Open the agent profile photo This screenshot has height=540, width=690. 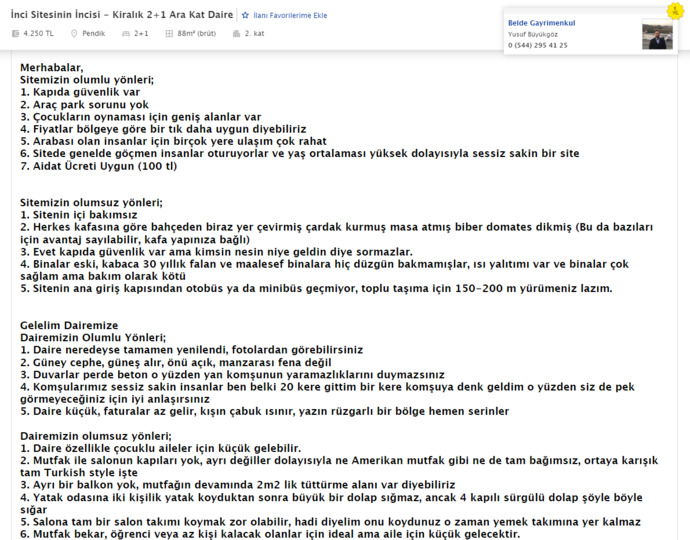tap(657, 34)
